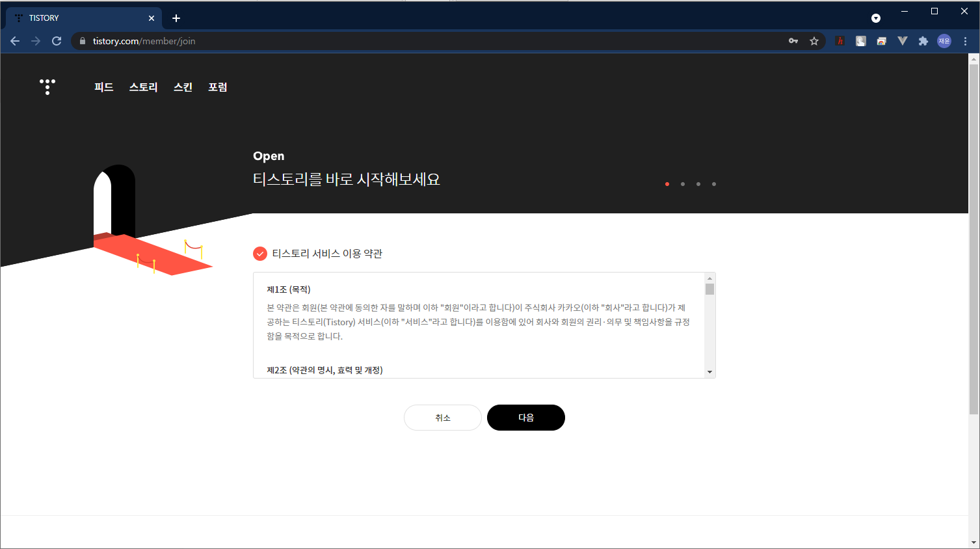The height and width of the screenshot is (549, 980).
Task: Click the 제1조 (목적) heading text
Action: tap(289, 289)
